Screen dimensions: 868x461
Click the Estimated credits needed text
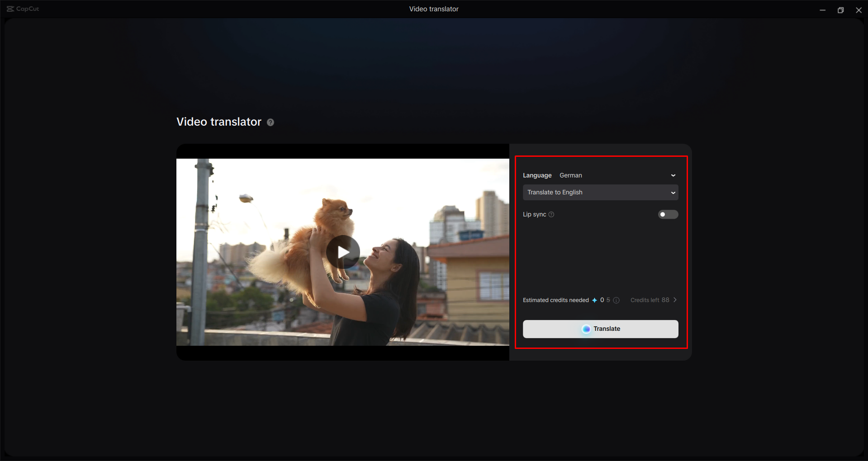(555, 300)
